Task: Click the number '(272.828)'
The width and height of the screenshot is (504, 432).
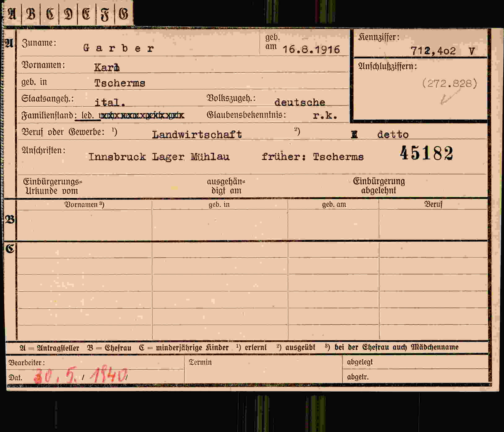Action: pos(449,84)
